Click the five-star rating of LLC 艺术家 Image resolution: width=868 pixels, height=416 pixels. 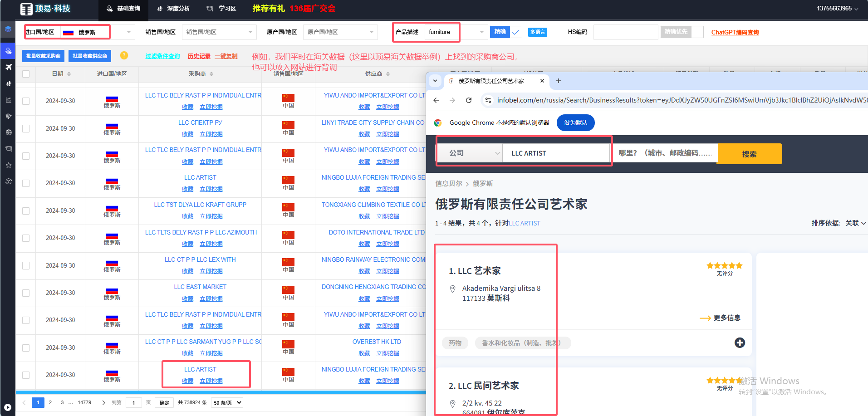point(724,266)
